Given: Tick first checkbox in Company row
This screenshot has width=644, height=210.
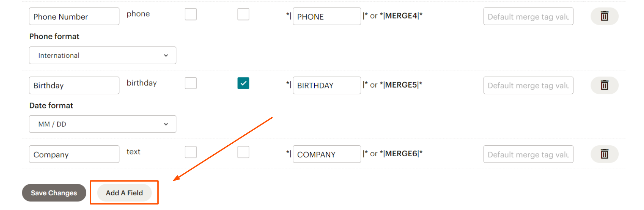Looking at the screenshot, I should point(191,152).
